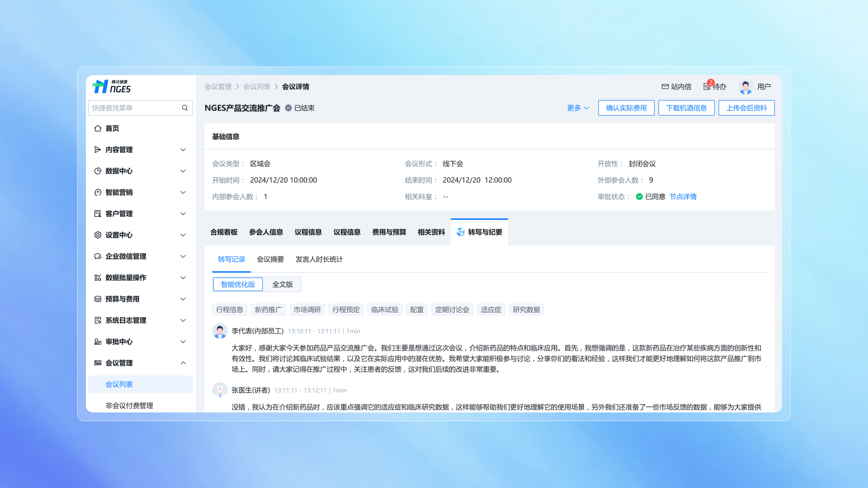Image resolution: width=868 pixels, height=488 pixels.
Task: Click the 会议管理 sidebar icon
Action: [98, 363]
